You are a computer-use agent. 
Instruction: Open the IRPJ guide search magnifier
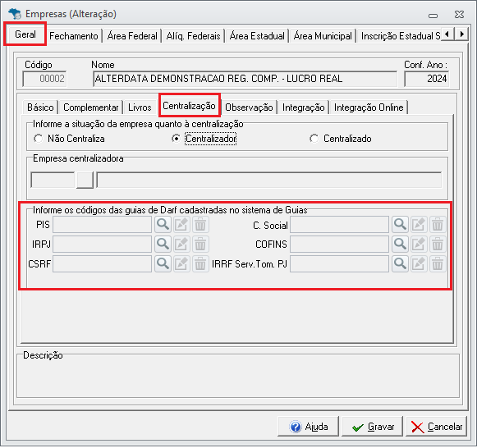(x=163, y=244)
